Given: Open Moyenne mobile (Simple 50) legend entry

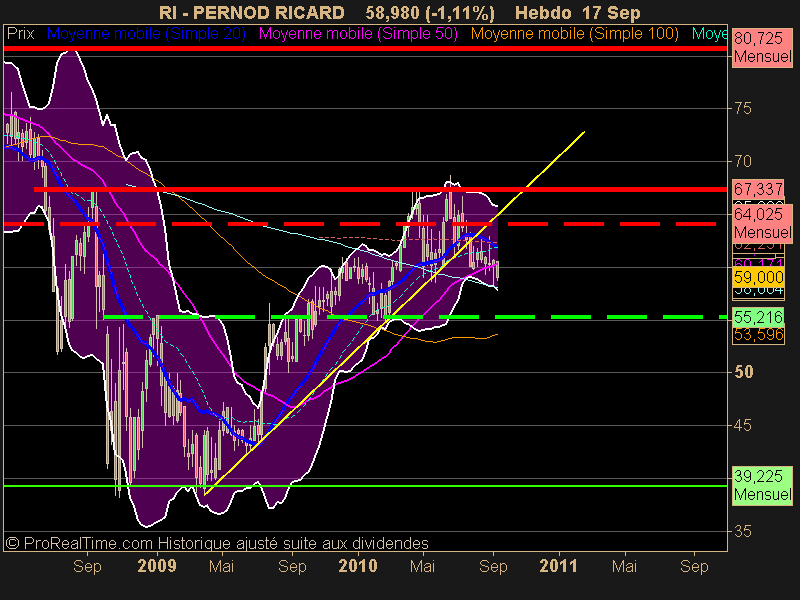Looking at the screenshot, I should point(358,34).
